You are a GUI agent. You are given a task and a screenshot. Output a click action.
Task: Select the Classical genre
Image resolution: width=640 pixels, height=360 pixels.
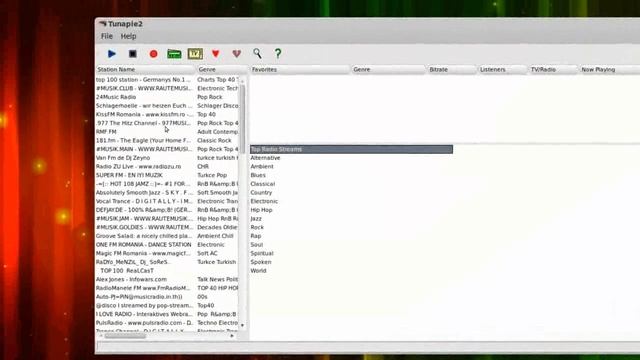click(x=262, y=184)
